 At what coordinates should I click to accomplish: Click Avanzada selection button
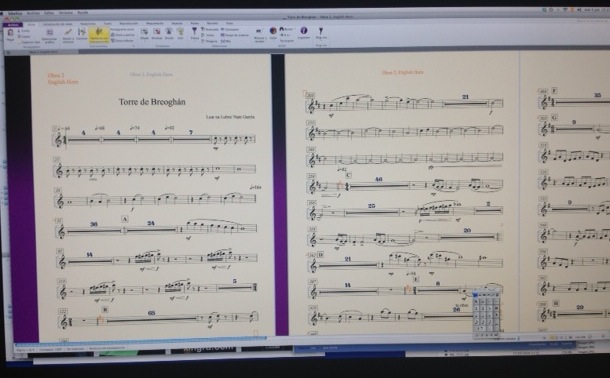coord(210,29)
